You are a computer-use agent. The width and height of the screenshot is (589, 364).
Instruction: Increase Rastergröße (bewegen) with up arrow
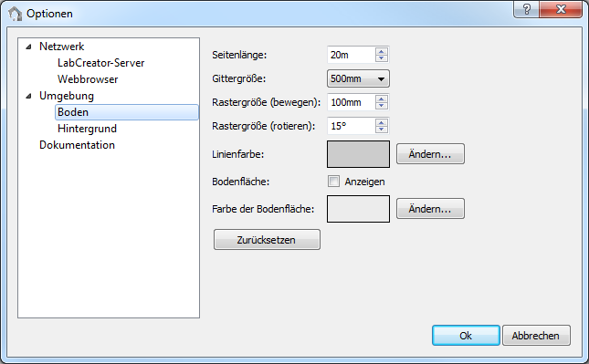382,99
